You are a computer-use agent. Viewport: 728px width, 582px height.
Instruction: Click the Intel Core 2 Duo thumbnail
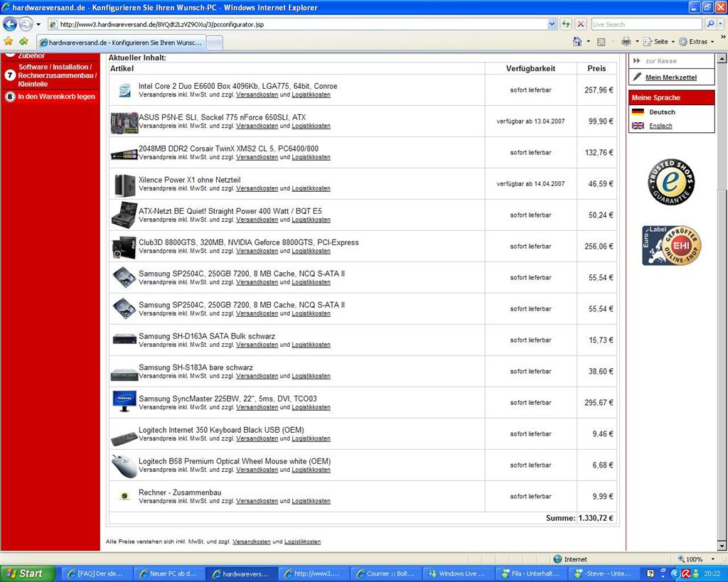(124, 90)
